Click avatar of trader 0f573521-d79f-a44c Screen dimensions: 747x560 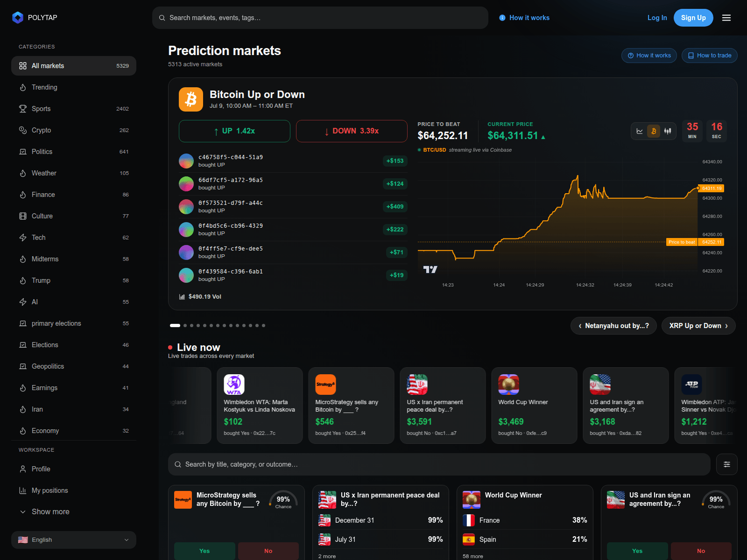(x=186, y=207)
